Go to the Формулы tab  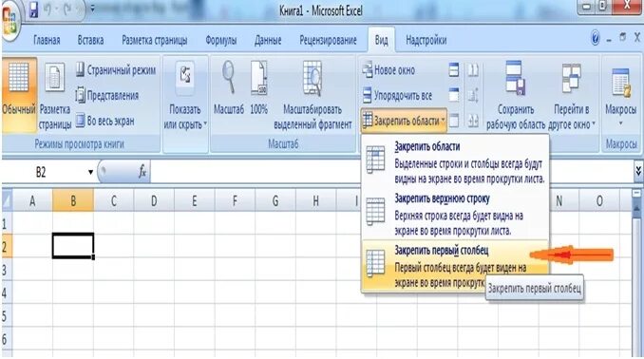click(221, 40)
